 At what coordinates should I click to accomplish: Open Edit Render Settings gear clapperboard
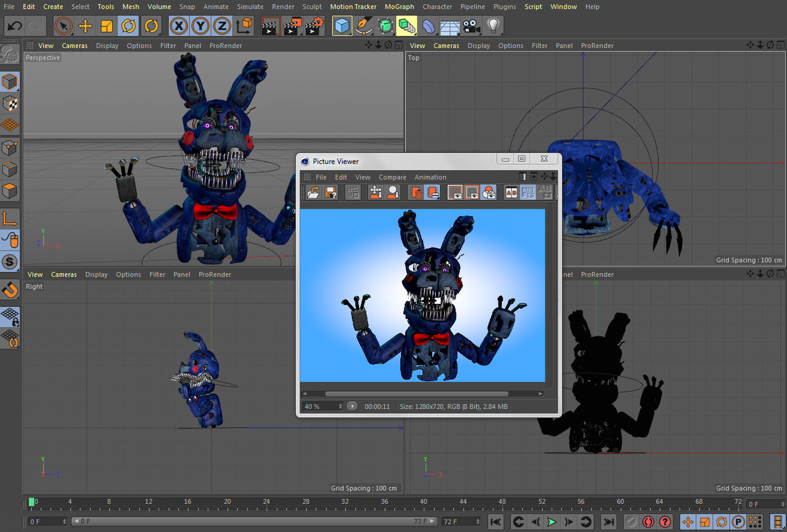click(x=314, y=26)
